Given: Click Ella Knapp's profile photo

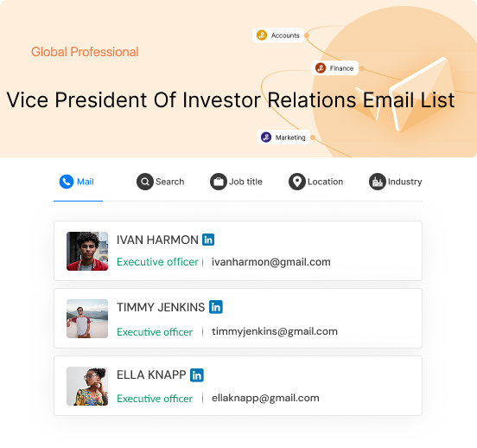Looking at the screenshot, I should pos(87,387).
